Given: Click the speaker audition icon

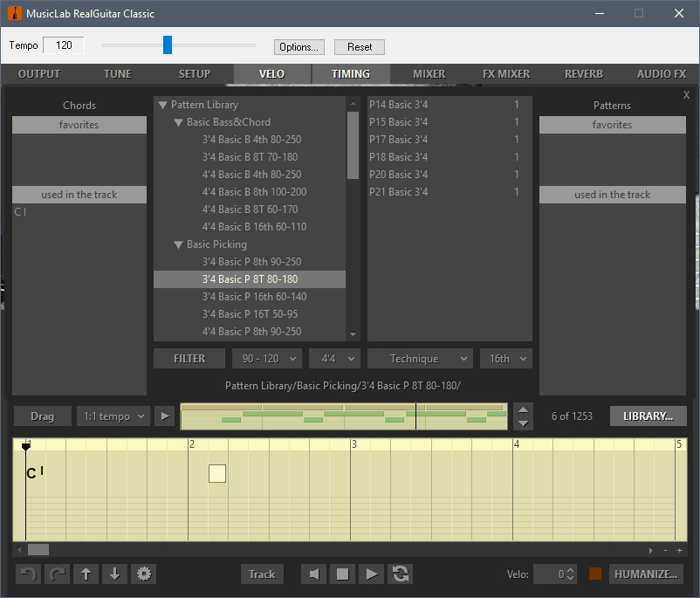Looking at the screenshot, I should 314,574.
